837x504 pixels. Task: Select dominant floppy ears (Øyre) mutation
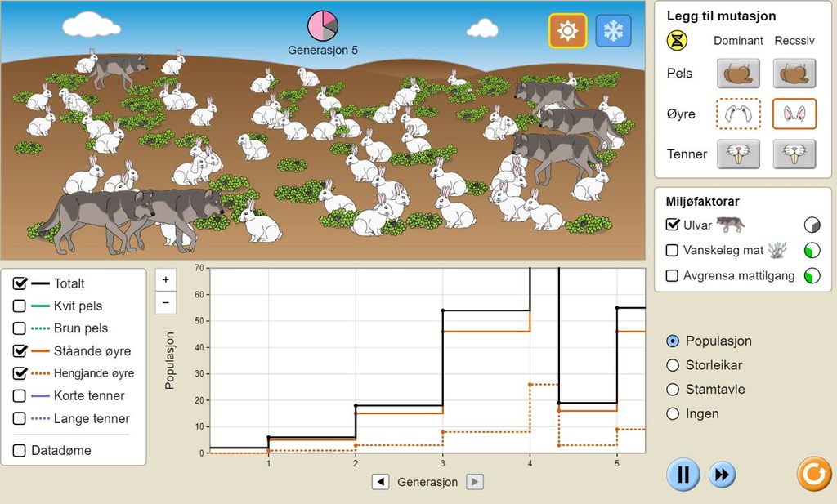point(738,114)
